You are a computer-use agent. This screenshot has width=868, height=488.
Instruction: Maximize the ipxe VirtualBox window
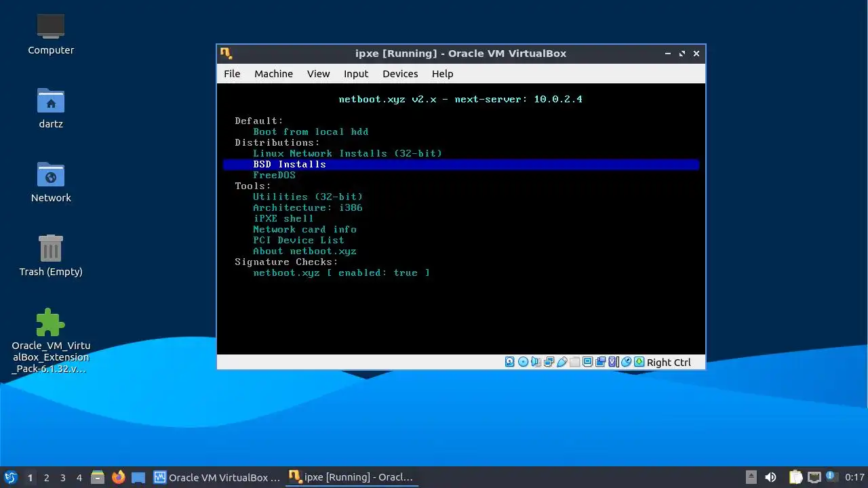[x=682, y=54]
